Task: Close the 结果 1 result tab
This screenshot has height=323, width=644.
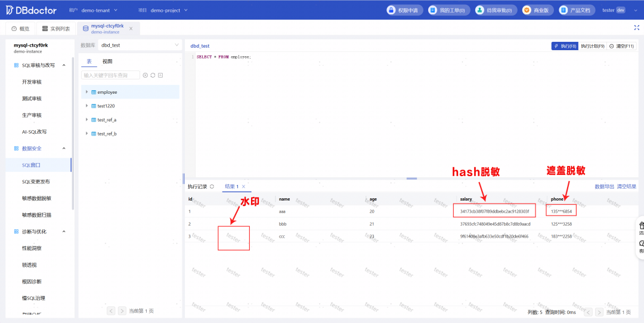Action: point(243,186)
